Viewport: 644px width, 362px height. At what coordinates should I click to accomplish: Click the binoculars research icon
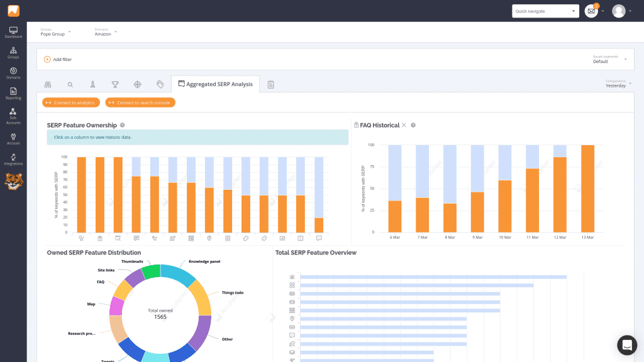pos(48,84)
